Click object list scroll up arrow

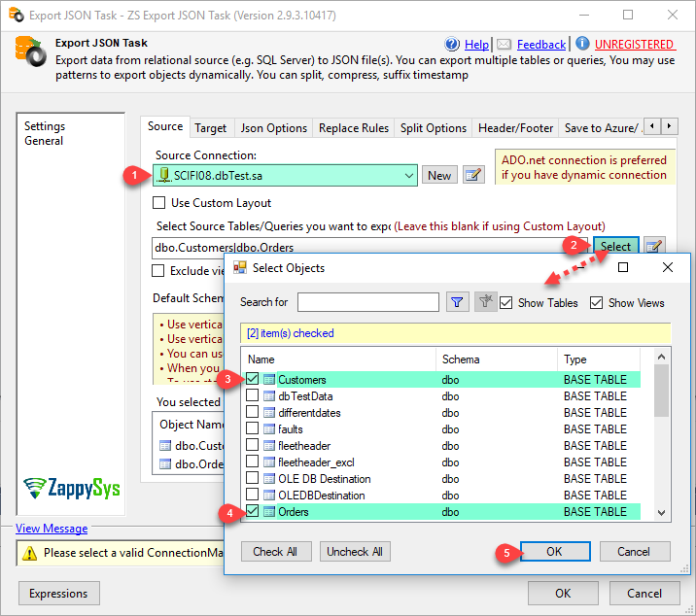tap(661, 357)
